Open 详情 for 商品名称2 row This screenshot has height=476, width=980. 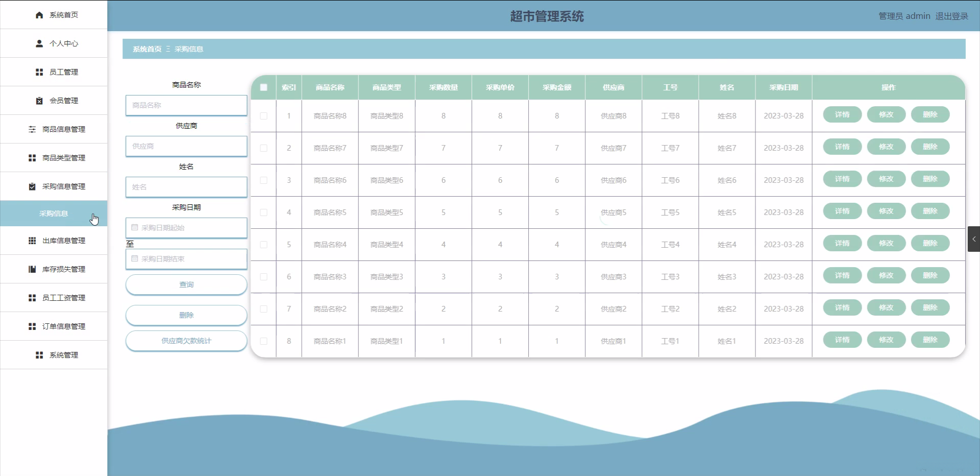pyautogui.click(x=842, y=307)
